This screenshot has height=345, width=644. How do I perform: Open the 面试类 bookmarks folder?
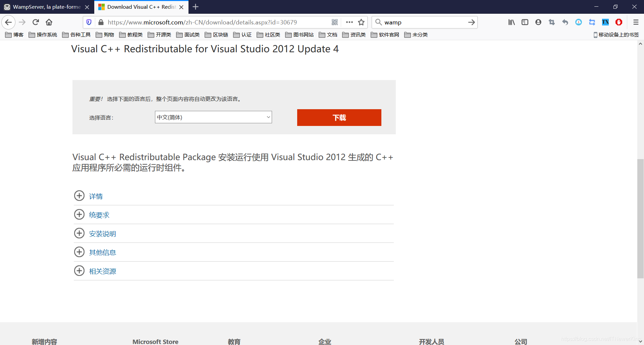188,35
